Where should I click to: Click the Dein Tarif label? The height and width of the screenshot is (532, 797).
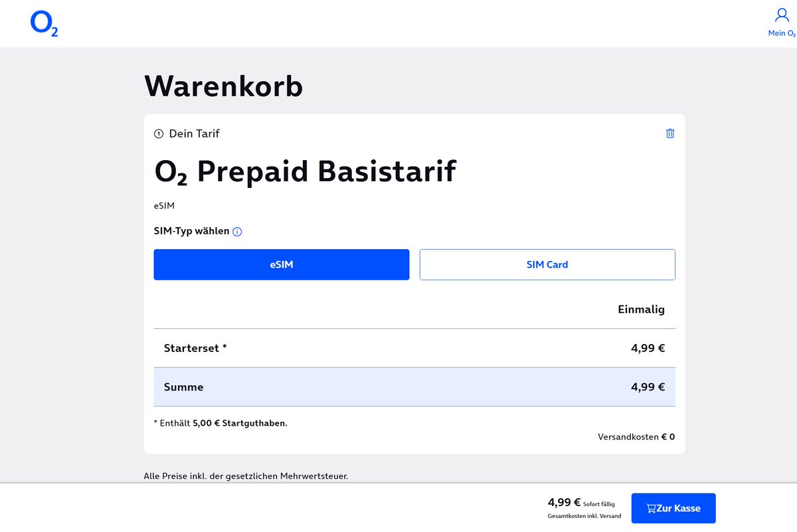coord(194,133)
